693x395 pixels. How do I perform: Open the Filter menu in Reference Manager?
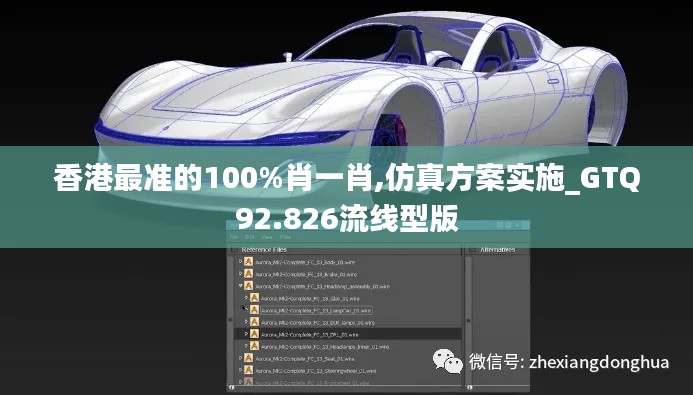coord(285,237)
